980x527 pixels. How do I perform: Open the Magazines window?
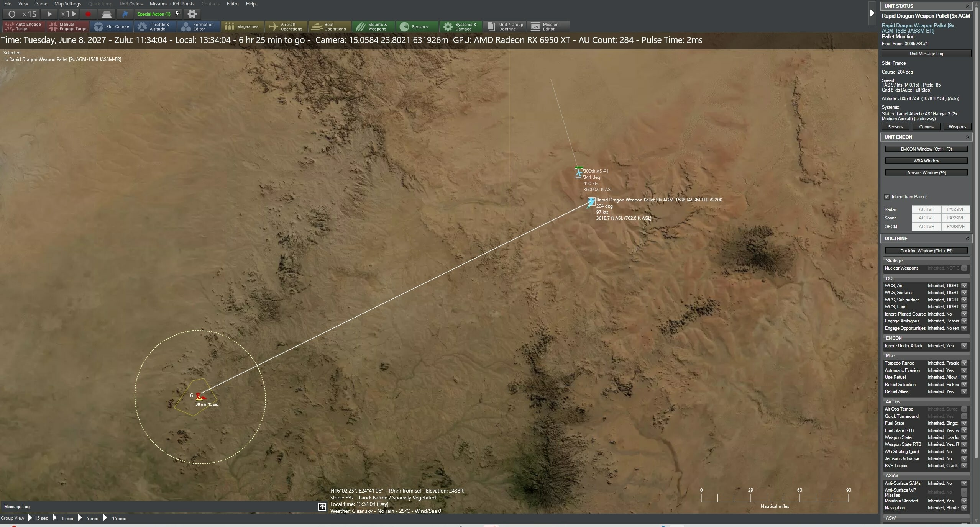(x=242, y=27)
